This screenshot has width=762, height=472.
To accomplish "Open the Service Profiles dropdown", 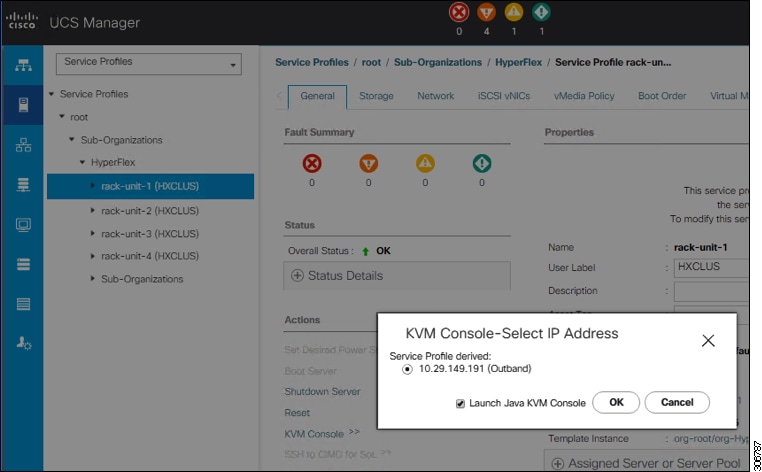I will 149,64.
